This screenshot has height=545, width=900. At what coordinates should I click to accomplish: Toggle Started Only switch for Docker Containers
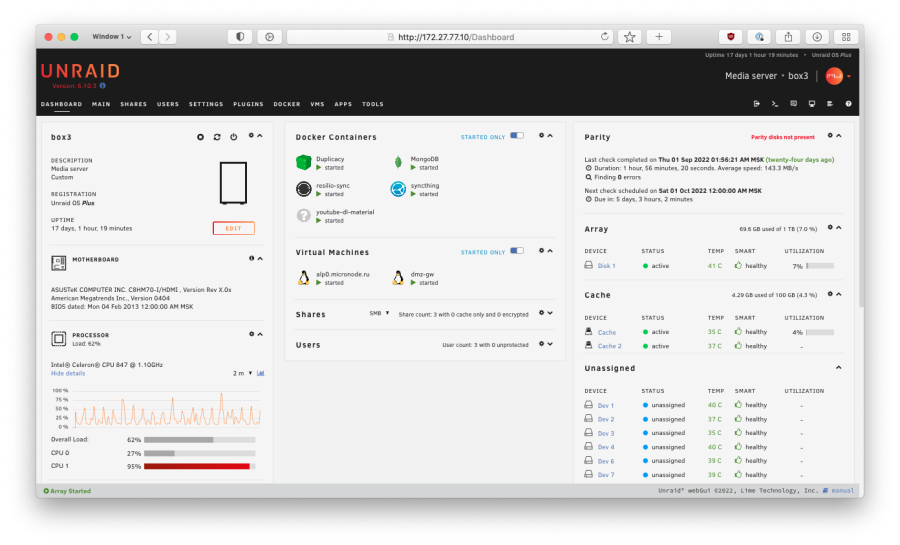(517, 136)
